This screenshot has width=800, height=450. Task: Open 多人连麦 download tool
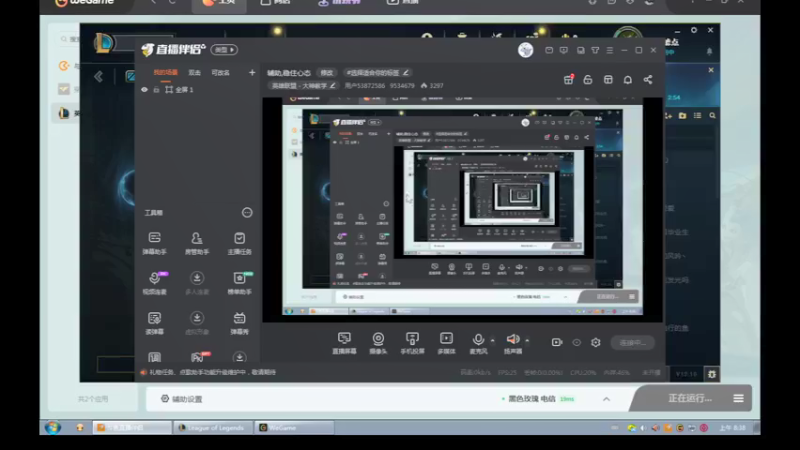point(197,283)
